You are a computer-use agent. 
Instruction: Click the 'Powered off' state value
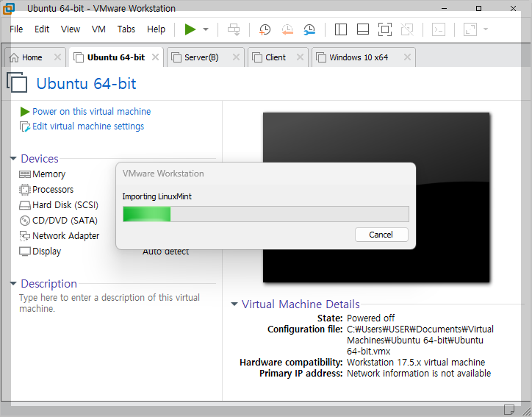370,318
